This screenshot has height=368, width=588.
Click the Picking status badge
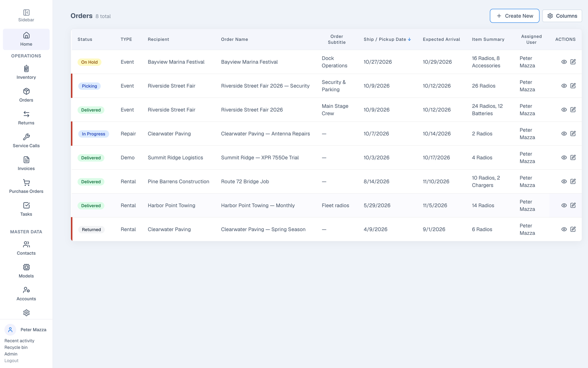(89, 86)
